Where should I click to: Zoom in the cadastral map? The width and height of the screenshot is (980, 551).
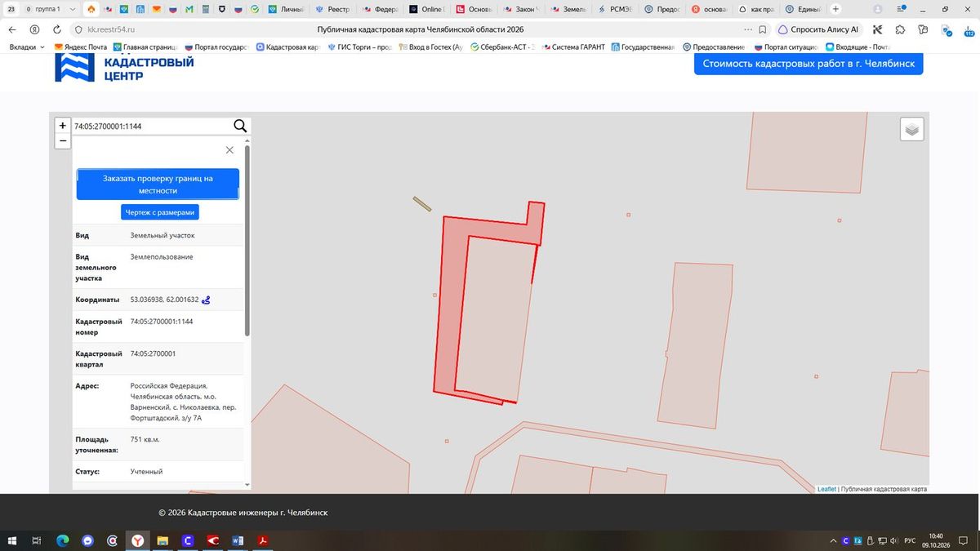pos(63,126)
